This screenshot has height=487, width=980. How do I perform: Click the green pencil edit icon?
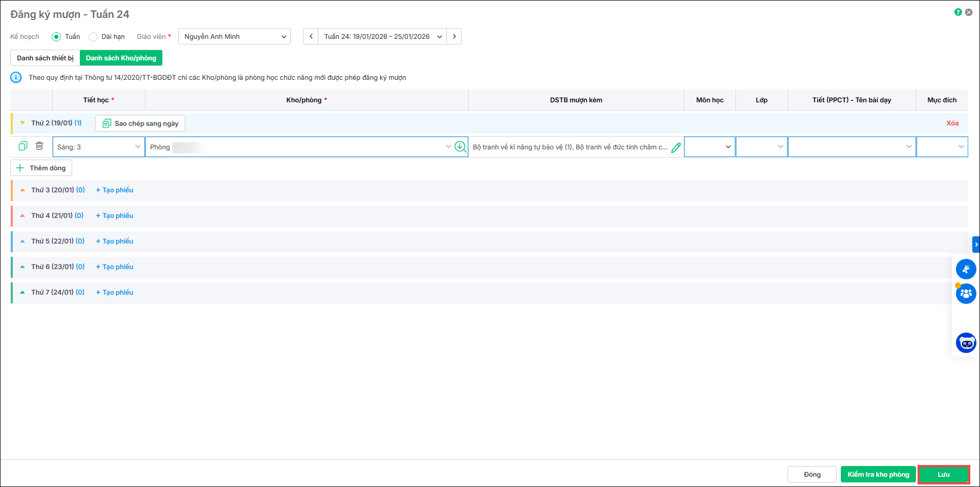coord(676,147)
